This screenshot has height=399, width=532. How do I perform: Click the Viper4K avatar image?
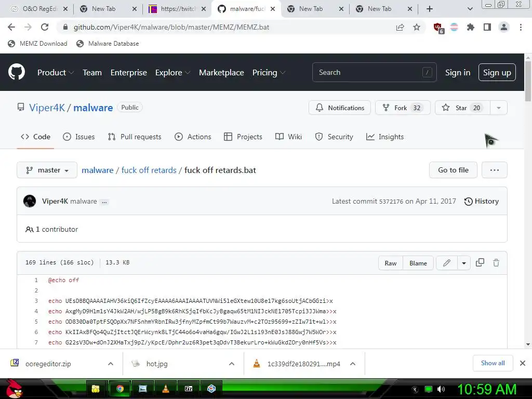point(30,201)
